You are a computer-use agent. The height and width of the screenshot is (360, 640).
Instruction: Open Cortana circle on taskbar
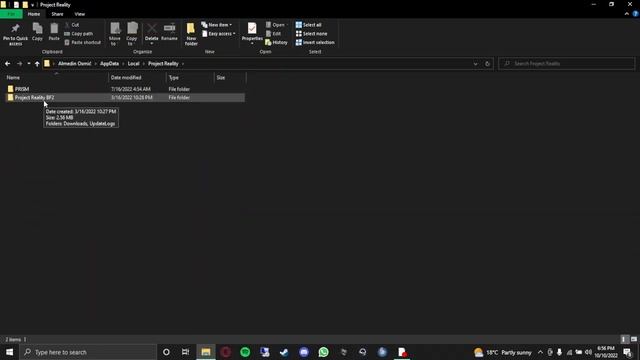(166, 352)
